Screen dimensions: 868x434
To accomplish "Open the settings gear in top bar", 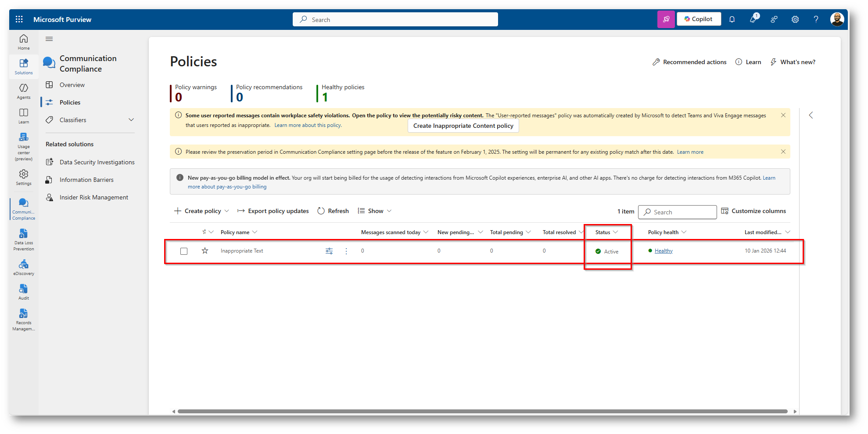I will coord(795,19).
